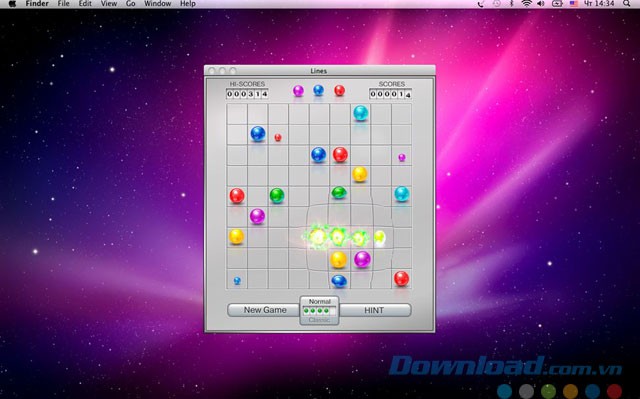Open the Finder menu

pos(37,4)
